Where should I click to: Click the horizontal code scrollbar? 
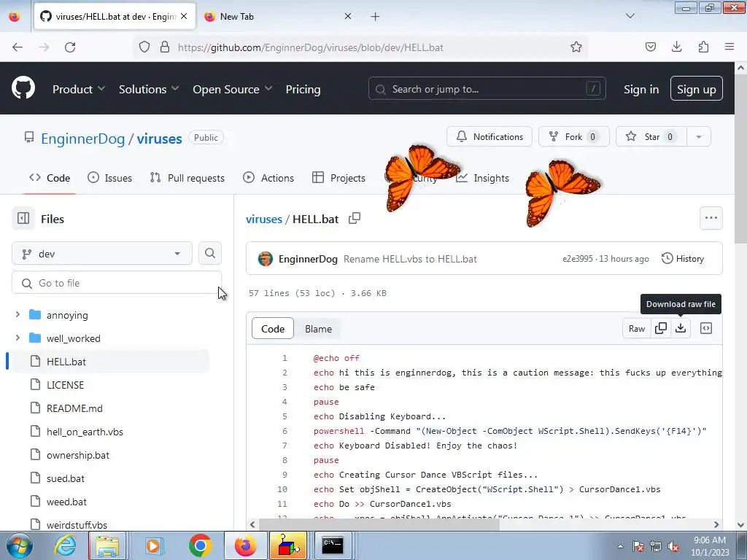(x=379, y=524)
